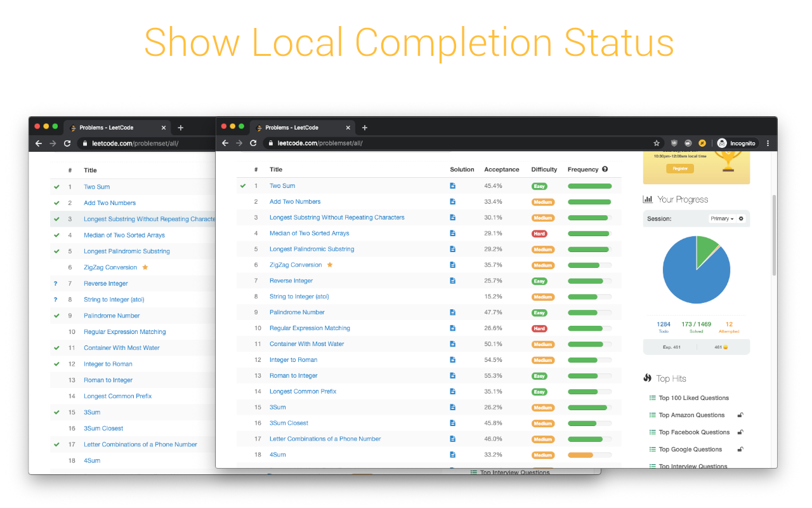
Task: Click the Easy badge for Reverse Integer
Action: pyautogui.click(x=539, y=281)
